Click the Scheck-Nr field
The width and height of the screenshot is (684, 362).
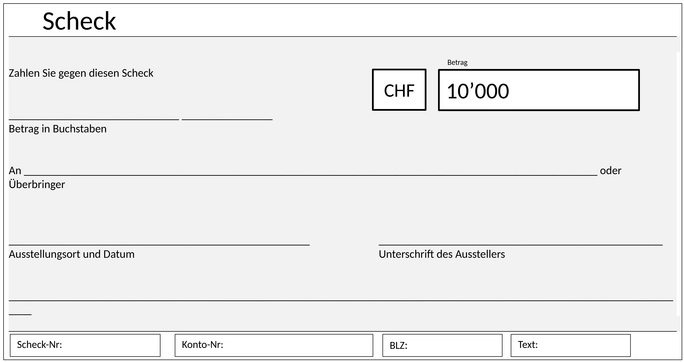click(x=85, y=345)
